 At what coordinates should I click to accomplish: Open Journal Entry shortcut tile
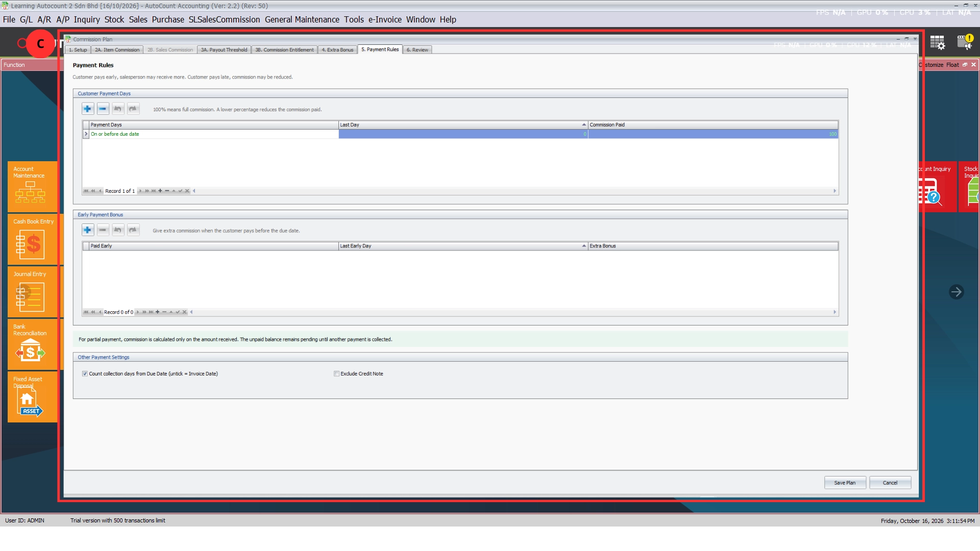[32, 292]
